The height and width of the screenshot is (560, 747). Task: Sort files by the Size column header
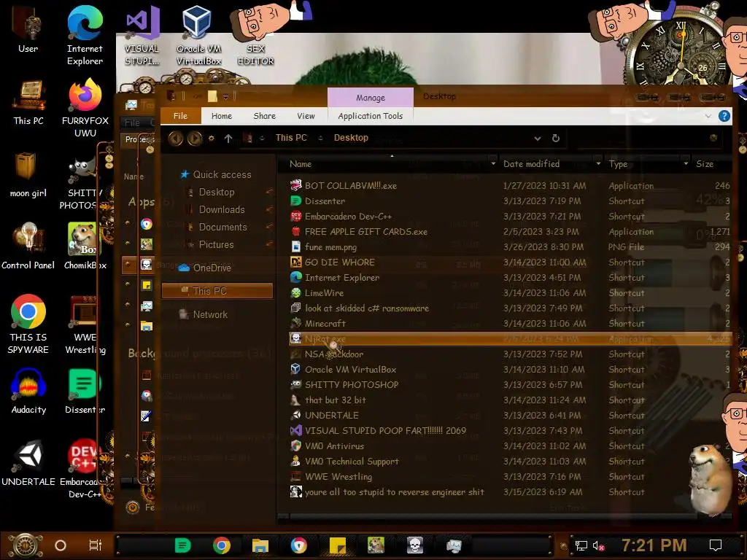point(705,164)
